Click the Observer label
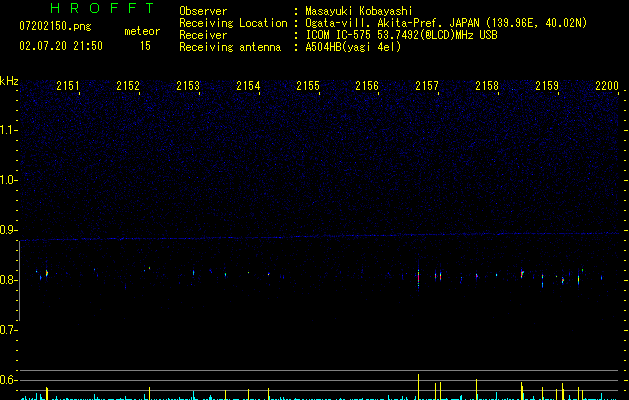Screen dimensions: 629x400 203,11
